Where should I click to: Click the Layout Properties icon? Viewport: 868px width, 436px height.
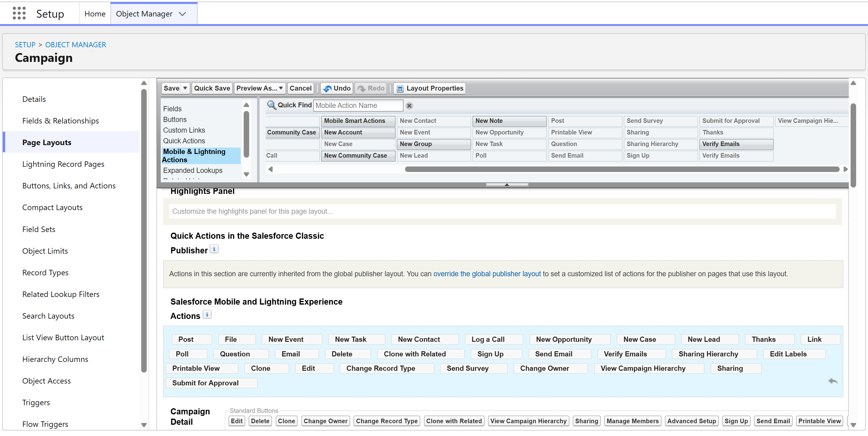[400, 89]
